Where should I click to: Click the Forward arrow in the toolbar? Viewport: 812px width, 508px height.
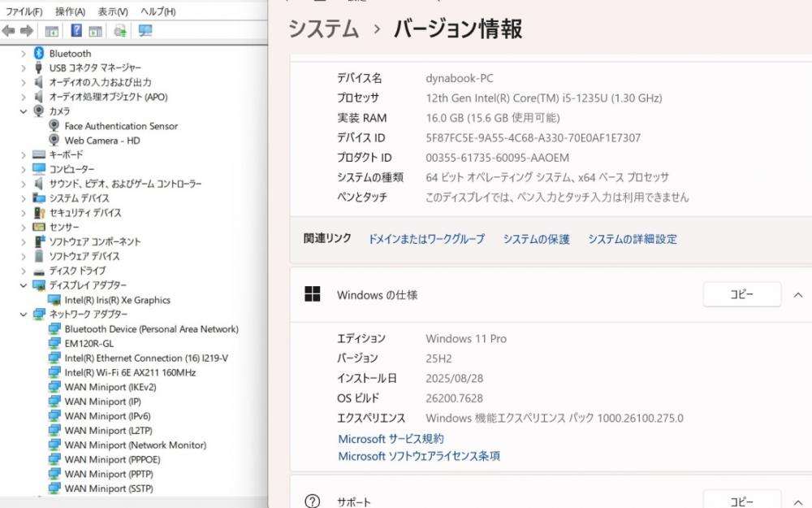coord(26,31)
